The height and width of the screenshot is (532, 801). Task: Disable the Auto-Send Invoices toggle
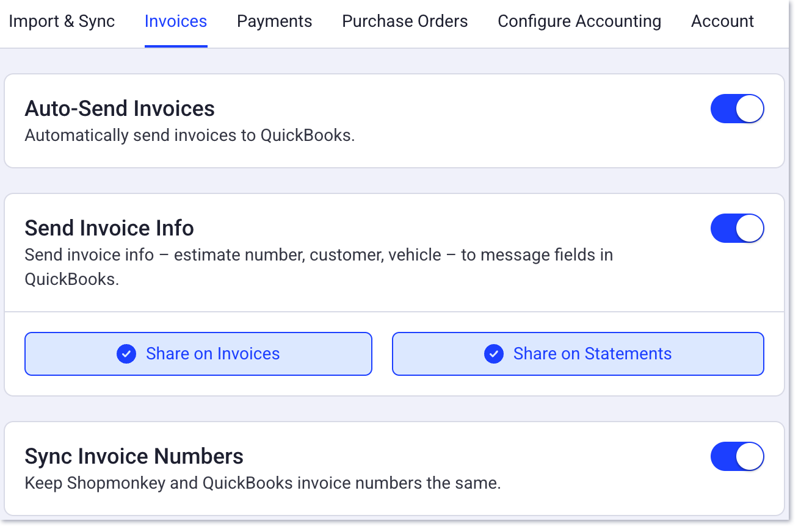[738, 109]
